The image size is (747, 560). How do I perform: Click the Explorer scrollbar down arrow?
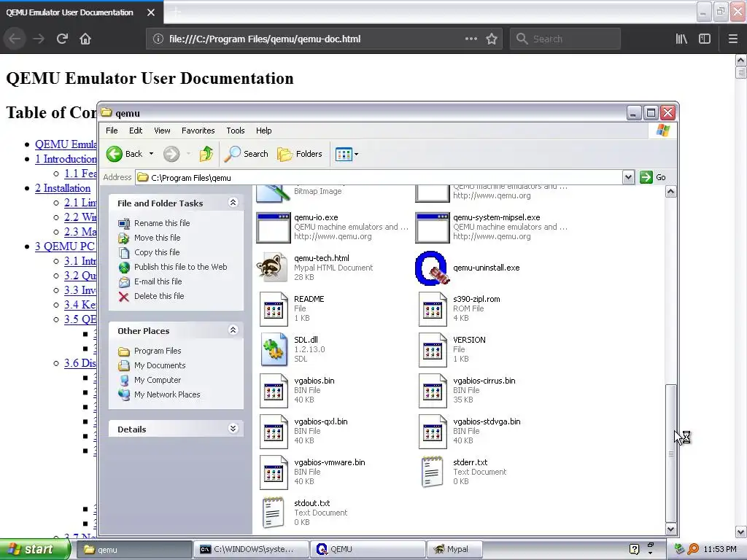[x=671, y=529]
